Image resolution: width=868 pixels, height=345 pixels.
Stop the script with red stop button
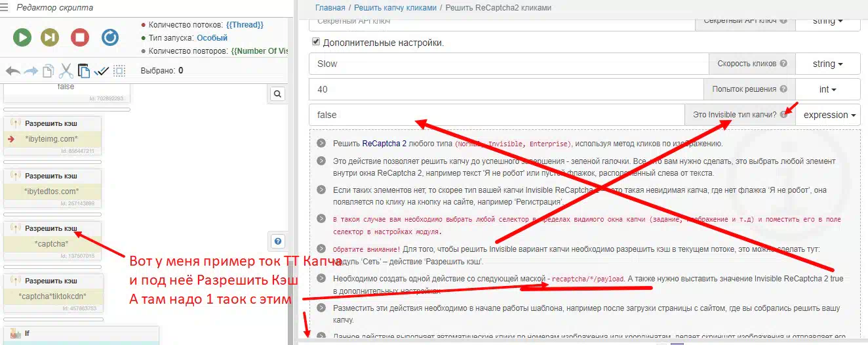click(x=80, y=37)
